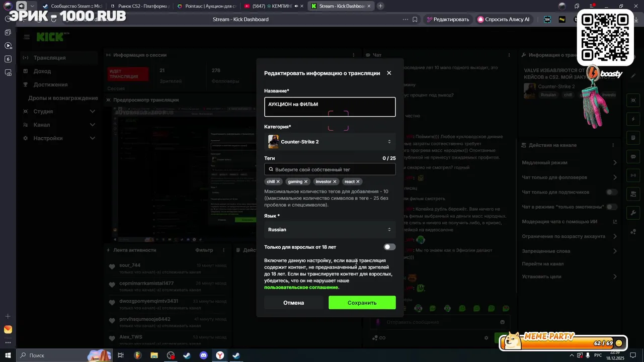Bookmark the page with bookmark icon
The width and height of the screenshot is (644, 362).
pos(415,20)
